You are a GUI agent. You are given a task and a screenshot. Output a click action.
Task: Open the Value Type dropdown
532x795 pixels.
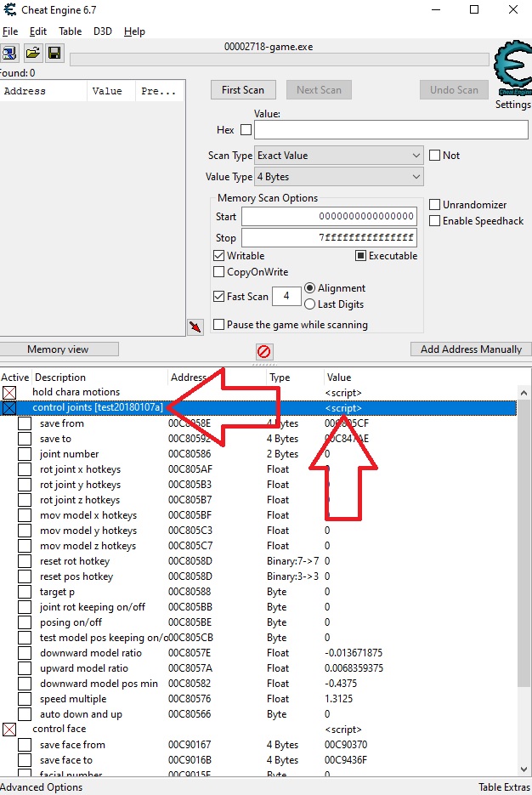click(x=339, y=177)
